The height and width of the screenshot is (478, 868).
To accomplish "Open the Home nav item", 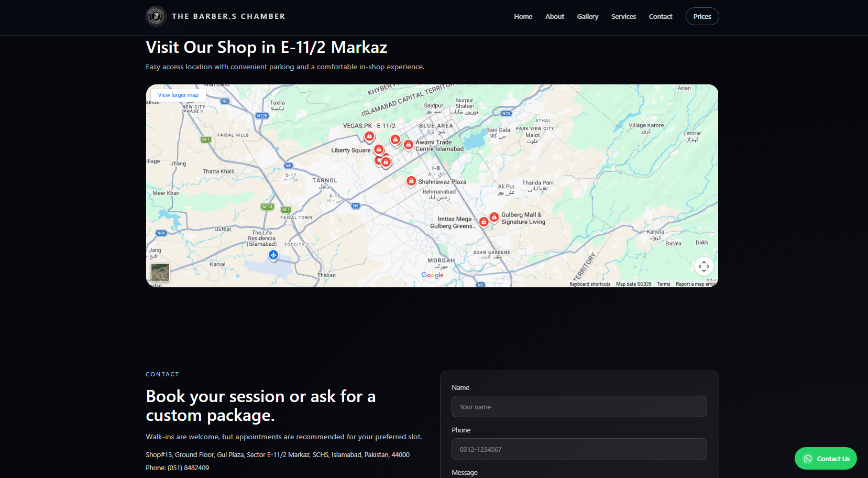I will 523,17.
